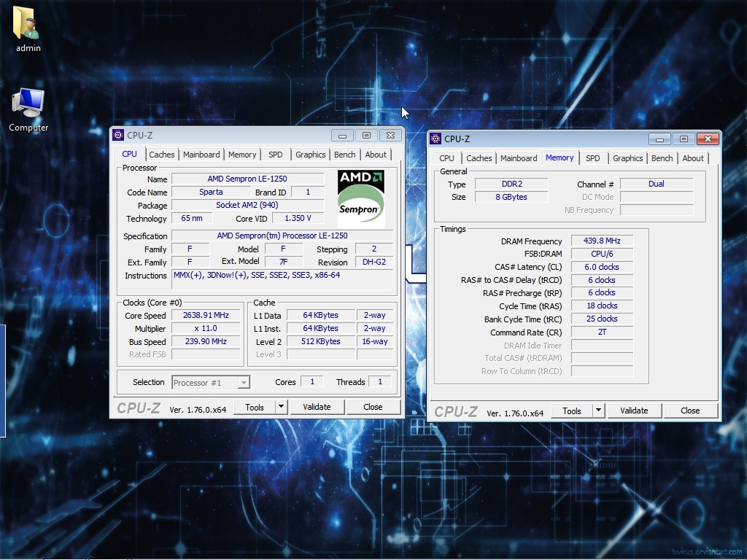Click the Package field showing Socket AM2 (940)
Viewport: 747px width, 560px height.
[x=247, y=205]
